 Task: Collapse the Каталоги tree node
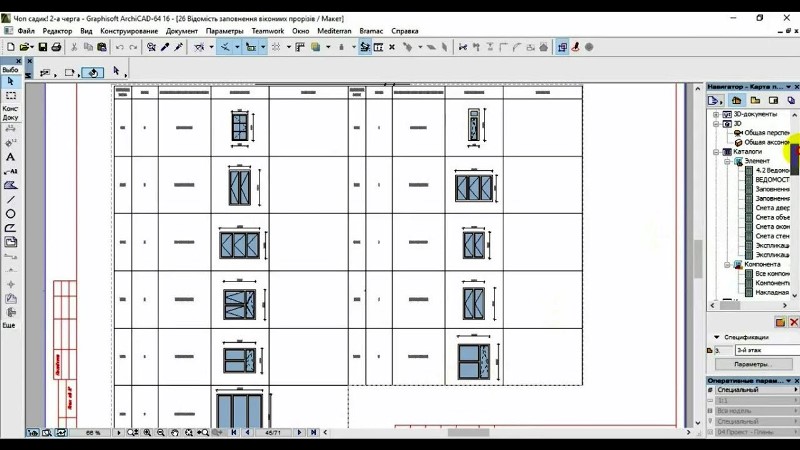coord(716,152)
